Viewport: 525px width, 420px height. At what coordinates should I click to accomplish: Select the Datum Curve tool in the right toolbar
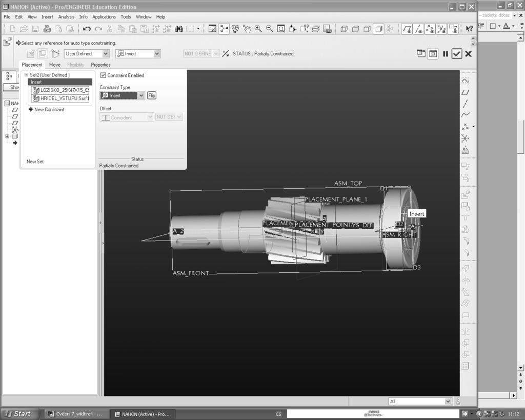click(x=466, y=115)
